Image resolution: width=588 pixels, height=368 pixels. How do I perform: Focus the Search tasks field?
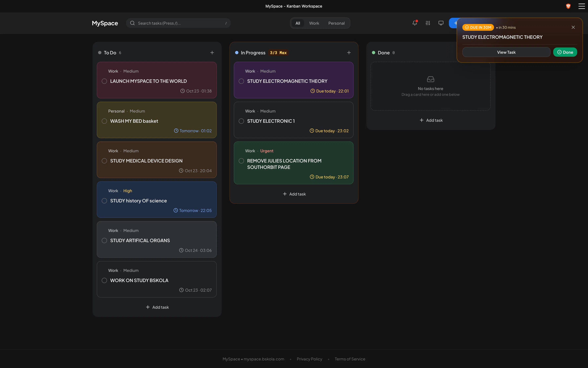coord(178,23)
